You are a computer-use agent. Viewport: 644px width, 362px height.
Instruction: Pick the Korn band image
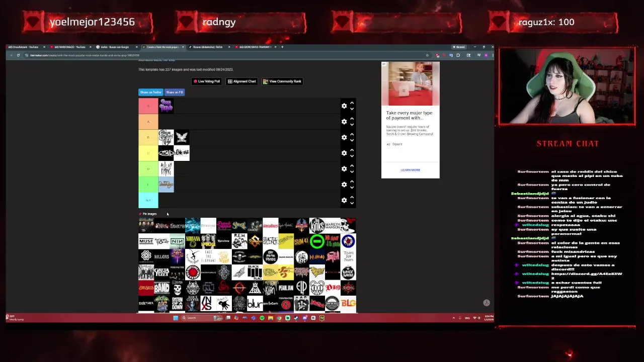pos(270,288)
